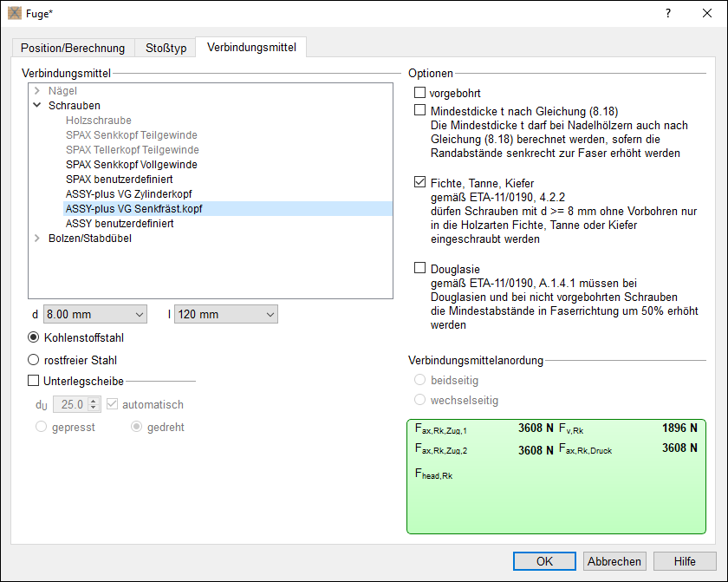Viewport: 728px width, 582px height.
Task: Open the diameter d 8.00 mm dropdown
Action: click(95, 314)
